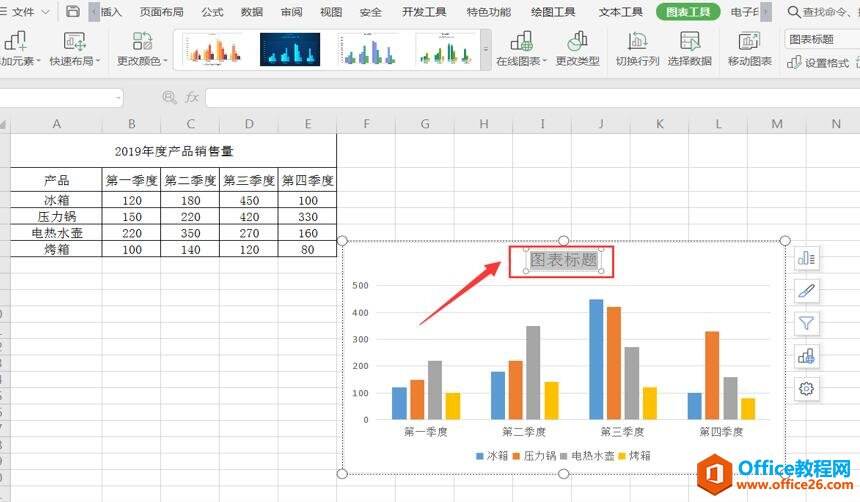Screen dimensions: 860x502
Task: Open the Online Charts (在线图表) tool
Action: point(521,48)
